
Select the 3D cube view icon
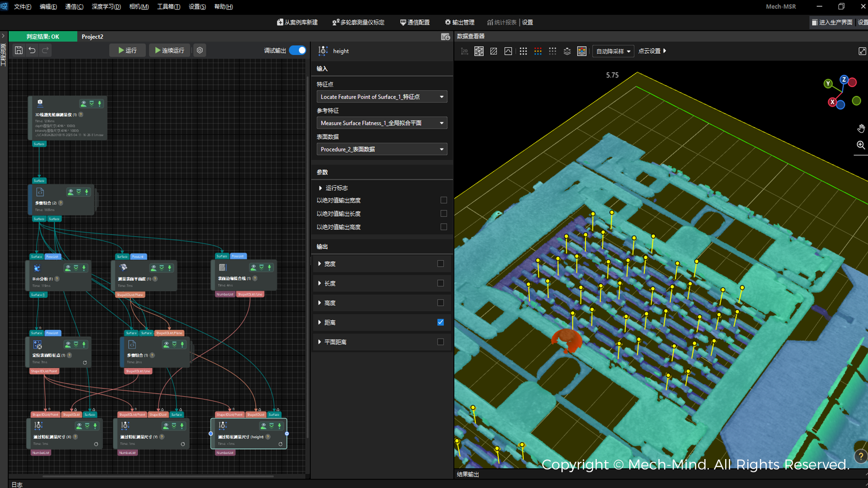tap(479, 51)
